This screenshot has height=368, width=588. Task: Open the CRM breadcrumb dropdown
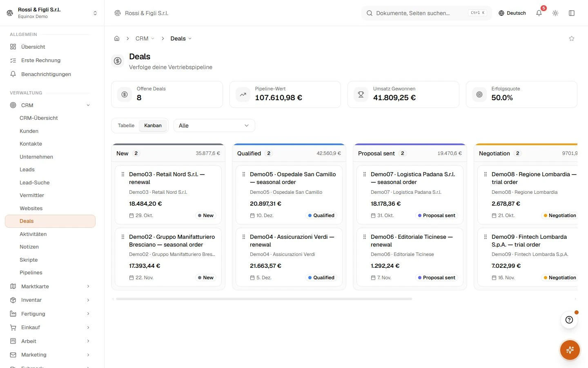pyautogui.click(x=145, y=38)
